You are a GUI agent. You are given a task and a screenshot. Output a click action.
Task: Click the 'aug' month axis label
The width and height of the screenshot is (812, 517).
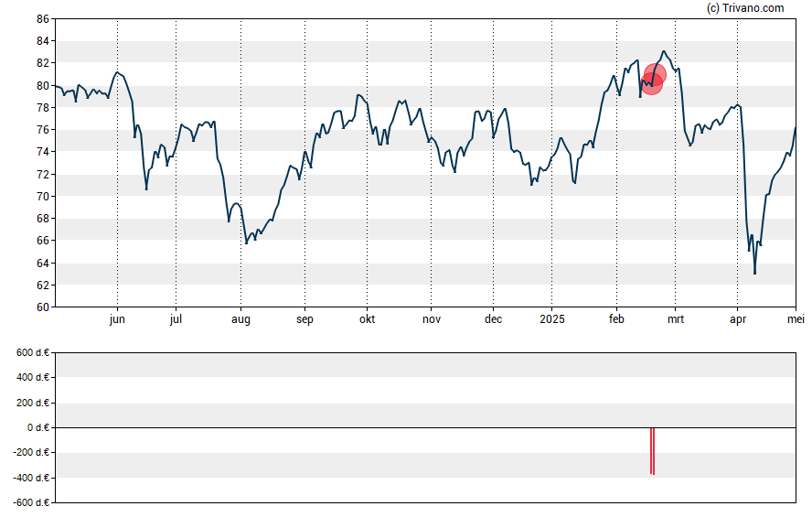click(x=240, y=319)
